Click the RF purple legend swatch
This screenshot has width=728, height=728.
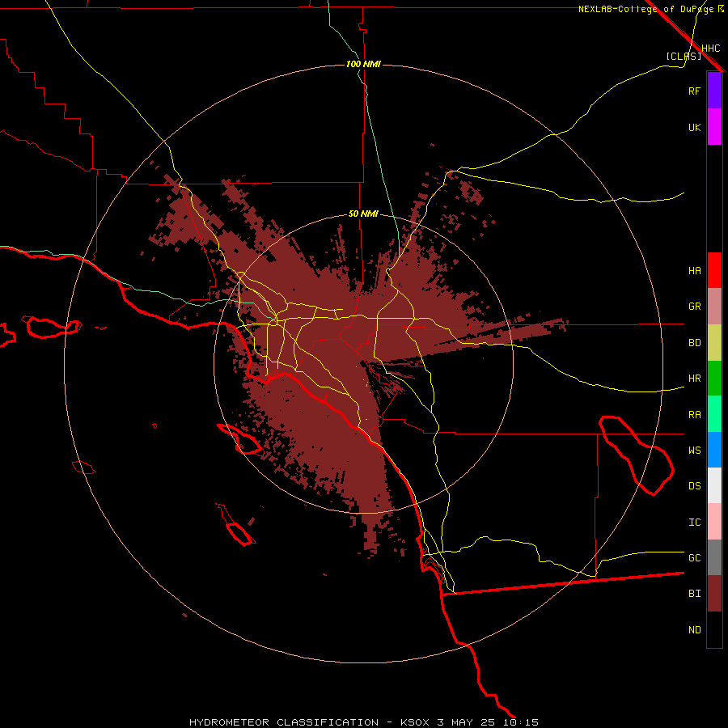coord(714,91)
